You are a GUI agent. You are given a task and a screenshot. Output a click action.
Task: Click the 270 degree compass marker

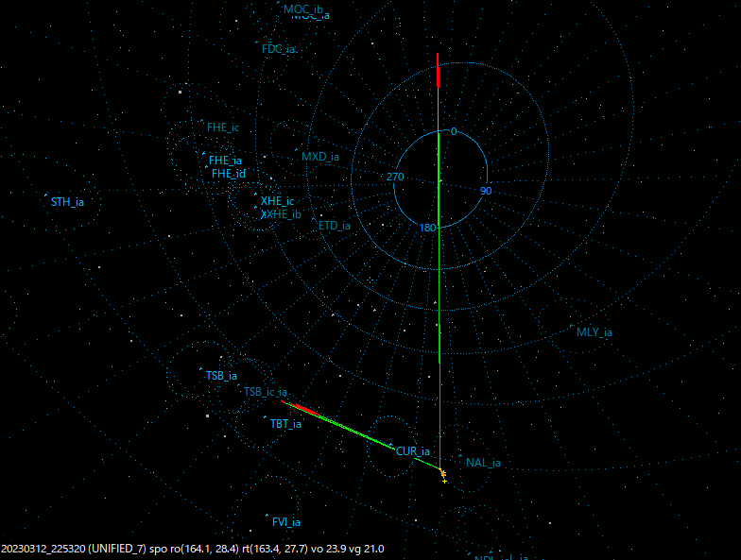click(x=395, y=178)
